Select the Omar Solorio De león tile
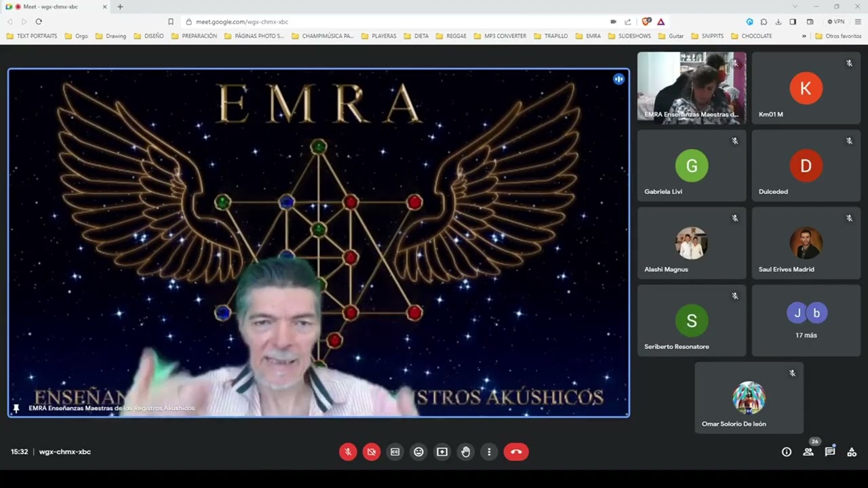 point(749,398)
